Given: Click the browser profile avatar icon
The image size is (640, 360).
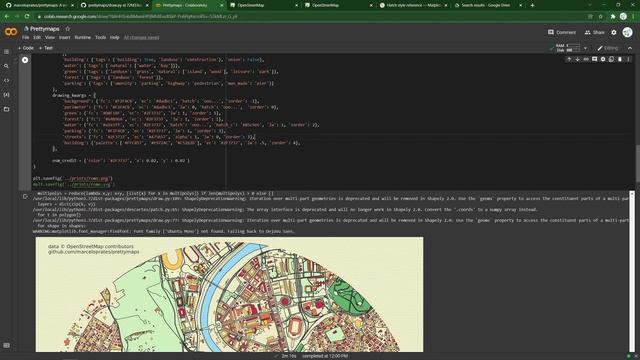Looking at the screenshot, I should tap(623, 16).
